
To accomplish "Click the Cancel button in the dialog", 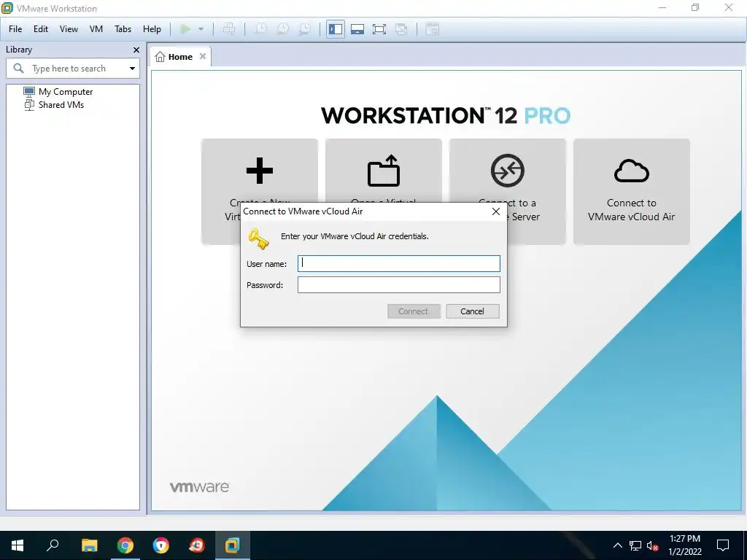I will [473, 311].
